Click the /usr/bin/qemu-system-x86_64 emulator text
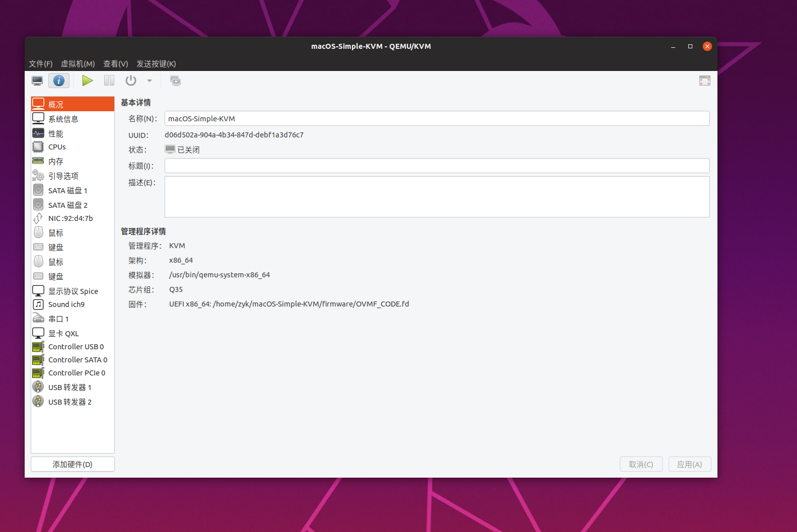 (220, 275)
